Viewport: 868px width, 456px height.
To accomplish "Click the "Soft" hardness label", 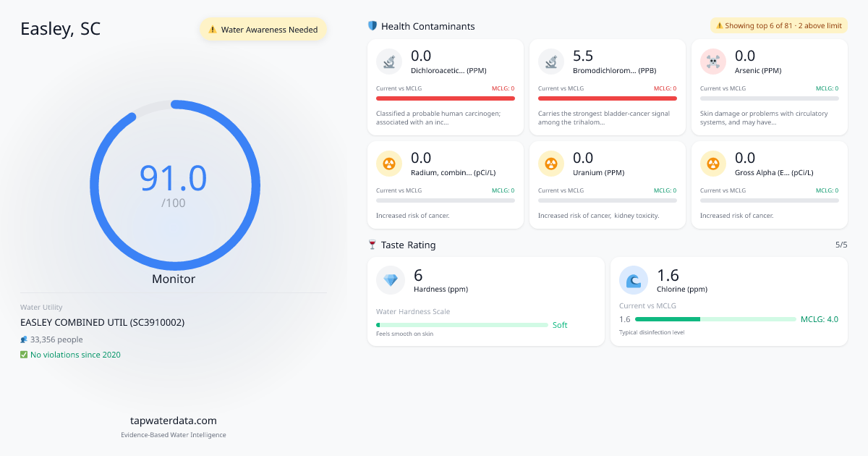I will 560,325.
